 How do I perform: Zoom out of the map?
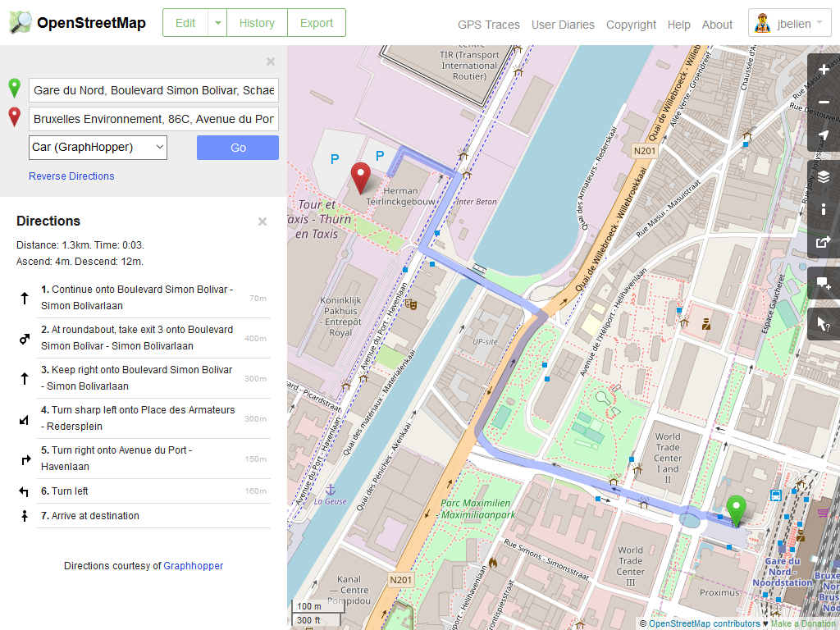tap(824, 103)
